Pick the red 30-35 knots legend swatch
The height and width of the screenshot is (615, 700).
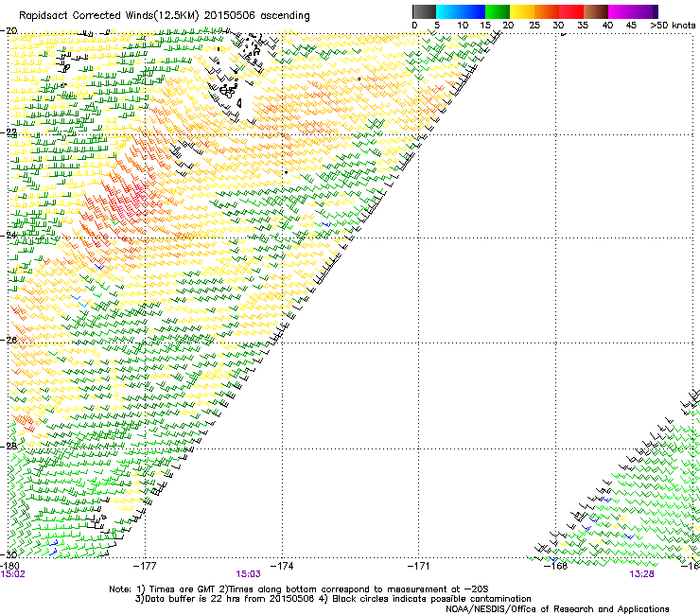(x=571, y=11)
